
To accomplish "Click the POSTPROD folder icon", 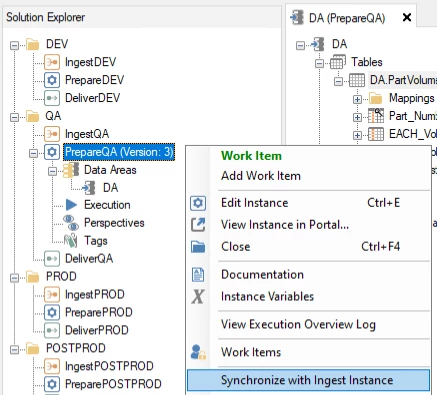I will point(33,348).
